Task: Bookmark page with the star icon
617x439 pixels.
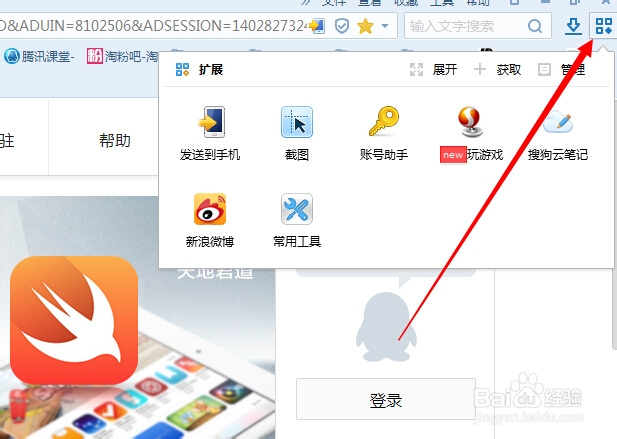Action: click(365, 26)
